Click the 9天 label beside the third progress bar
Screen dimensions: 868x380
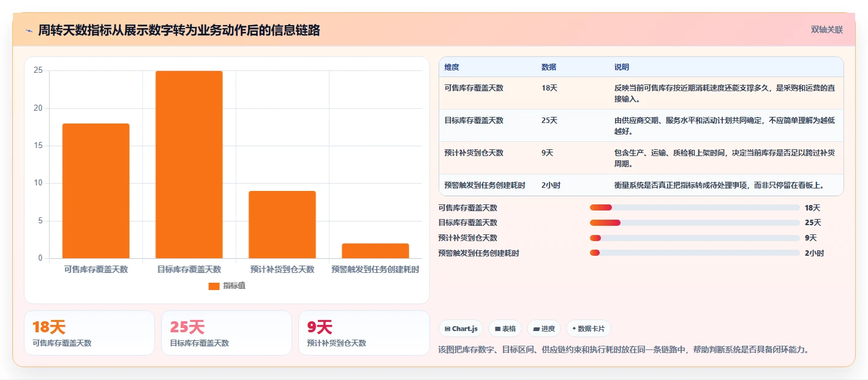pos(810,238)
